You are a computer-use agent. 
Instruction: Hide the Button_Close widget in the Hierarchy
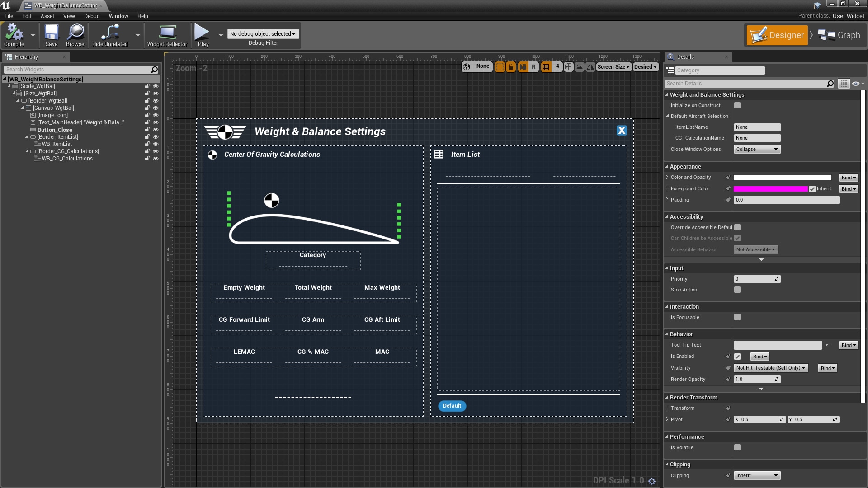156,130
